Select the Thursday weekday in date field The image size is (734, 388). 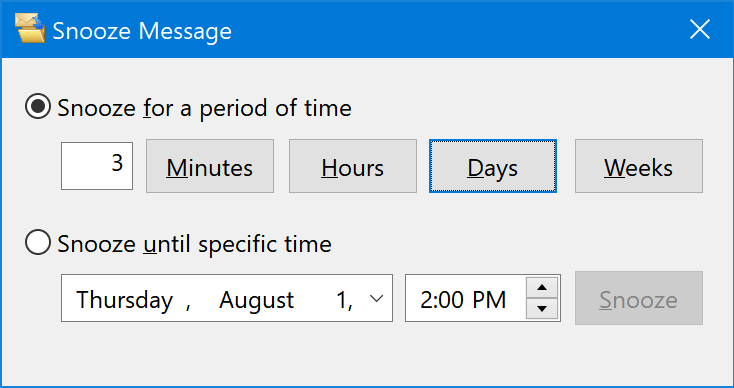(125, 300)
